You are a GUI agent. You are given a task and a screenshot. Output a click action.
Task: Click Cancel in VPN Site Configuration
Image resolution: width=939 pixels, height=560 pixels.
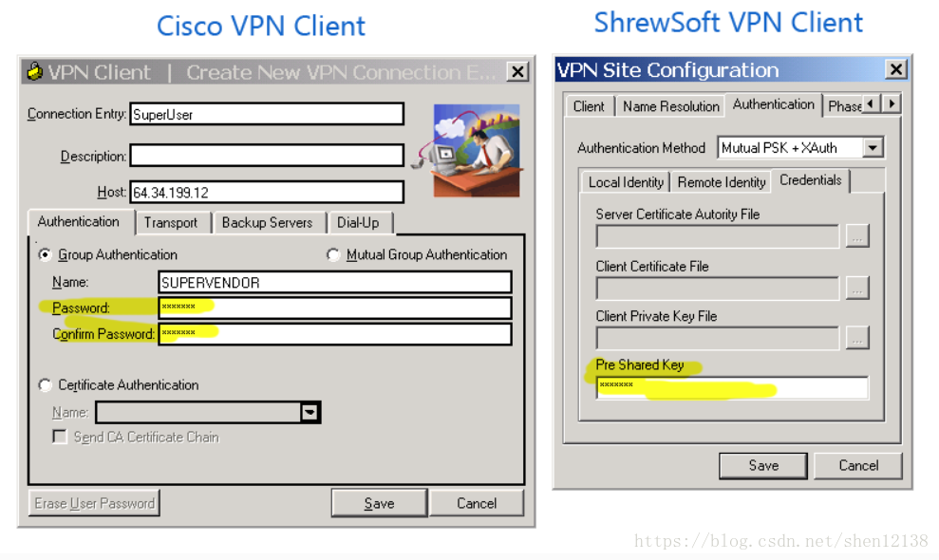(x=858, y=465)
